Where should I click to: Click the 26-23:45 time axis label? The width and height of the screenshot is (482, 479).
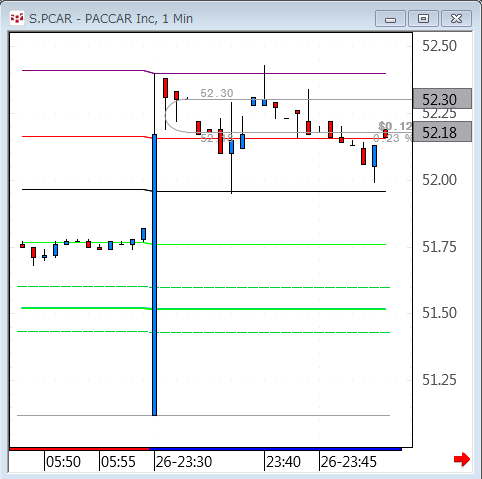point(349,462)
